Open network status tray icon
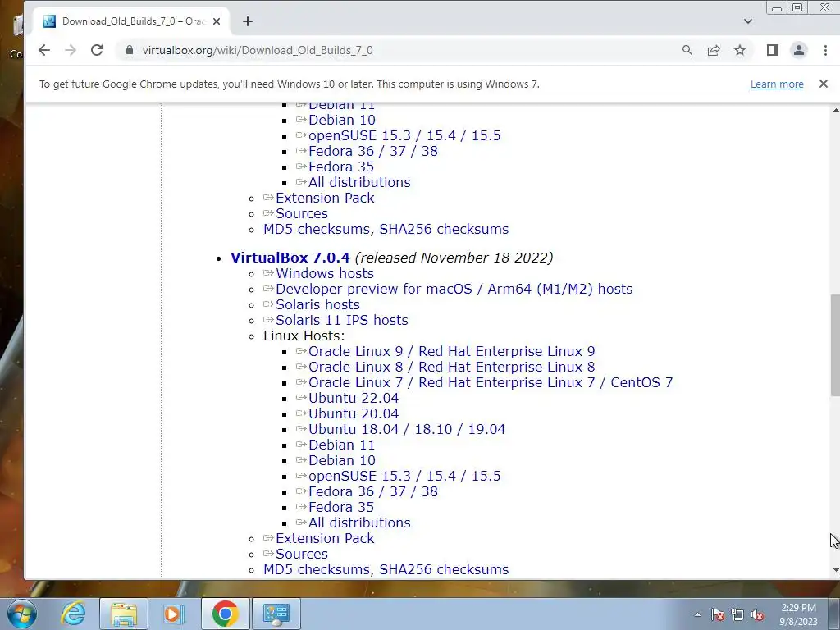 point(737,614)
